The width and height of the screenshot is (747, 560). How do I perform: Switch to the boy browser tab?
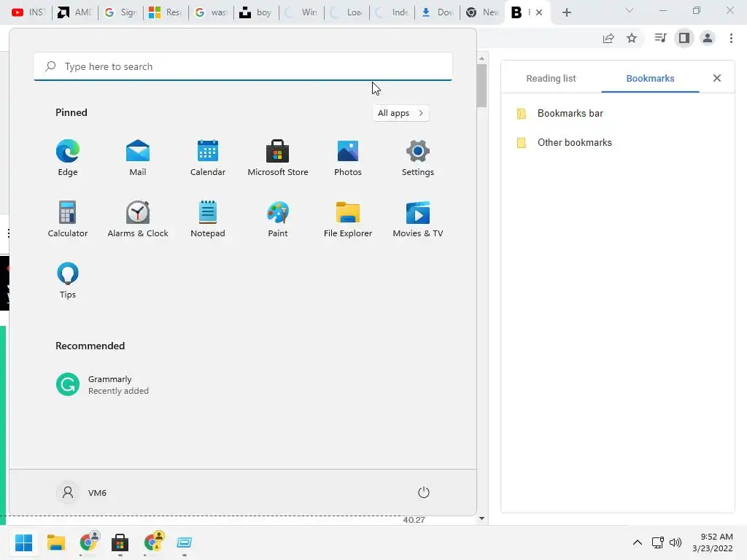pyautogui.click(x=256, y=12)
